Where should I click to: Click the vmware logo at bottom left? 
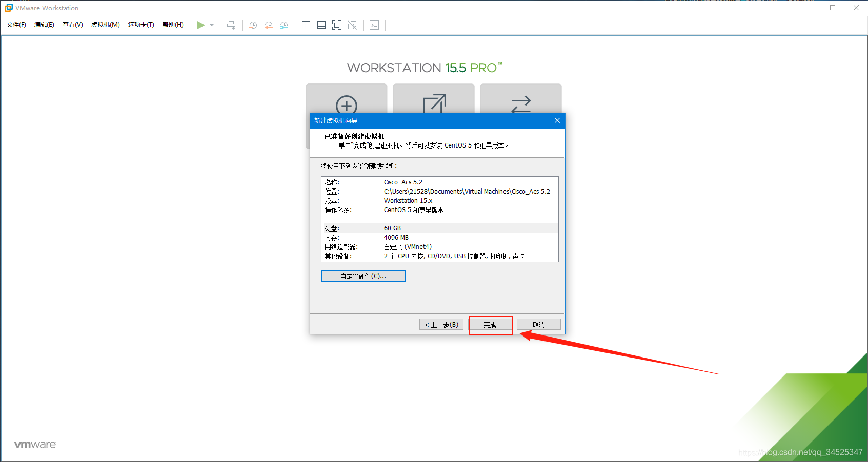35,445
